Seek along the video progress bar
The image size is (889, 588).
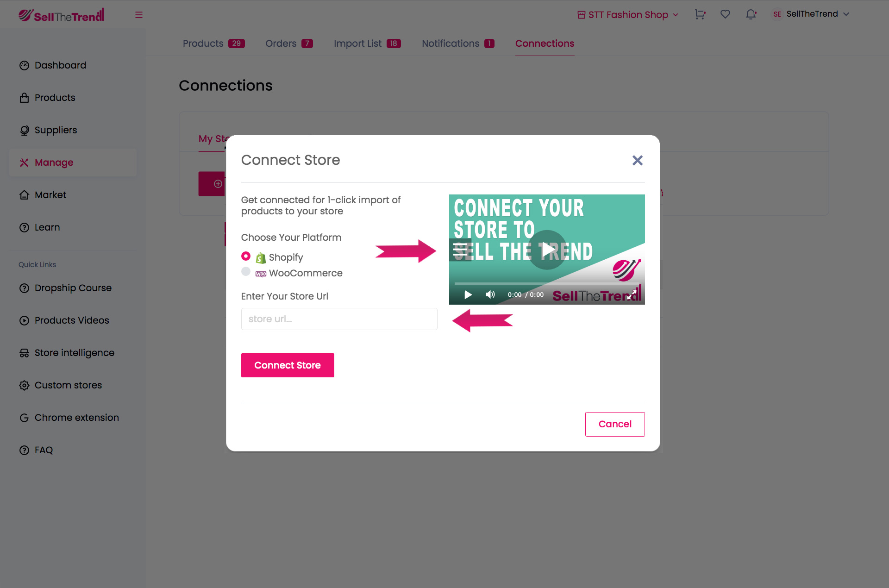(x=546, y=283)
